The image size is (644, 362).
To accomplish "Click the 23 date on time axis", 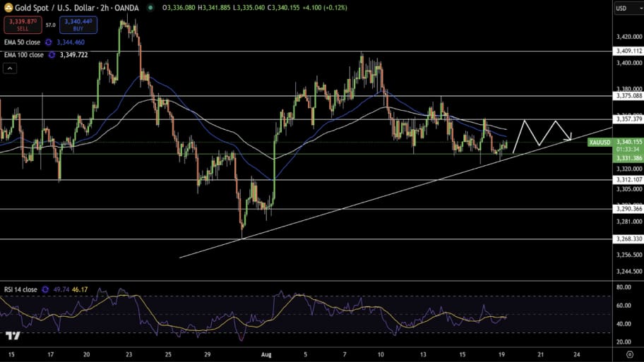I will 129,355.
